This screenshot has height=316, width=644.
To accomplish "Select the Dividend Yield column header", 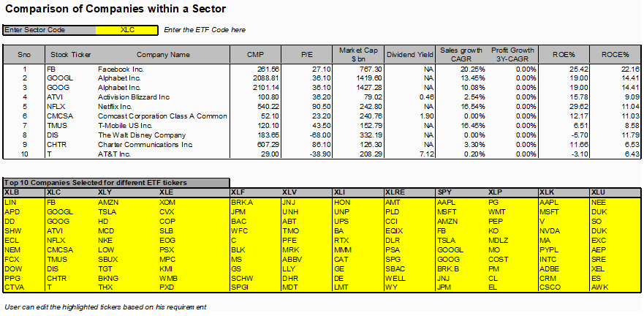I will 409,55.
